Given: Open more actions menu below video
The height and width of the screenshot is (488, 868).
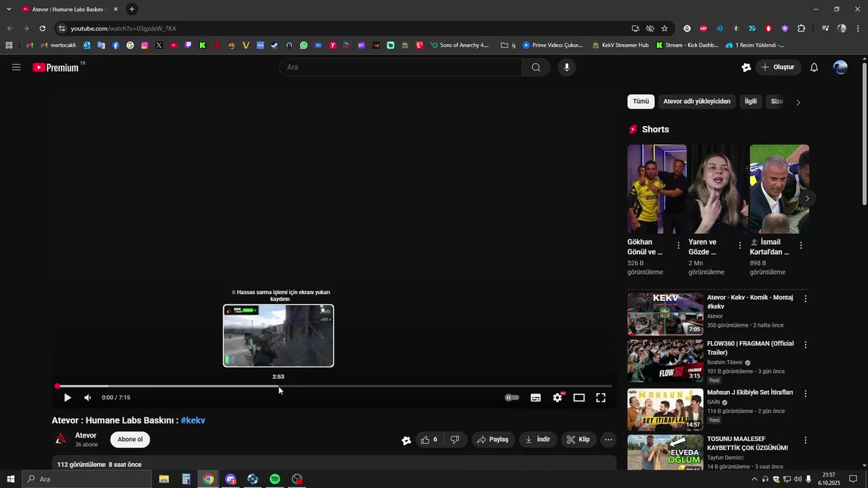Looking at the screenshot, I should (x=608, y=440).
